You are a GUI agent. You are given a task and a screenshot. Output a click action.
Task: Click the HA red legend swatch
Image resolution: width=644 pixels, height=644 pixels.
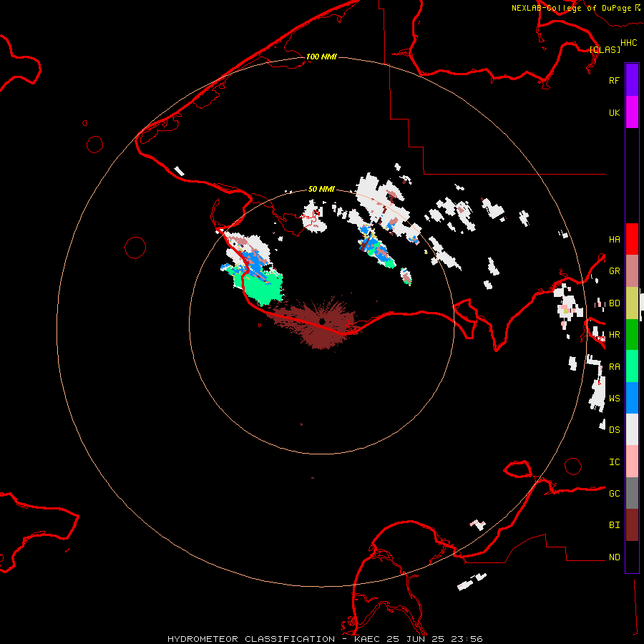tap(632, 239)
